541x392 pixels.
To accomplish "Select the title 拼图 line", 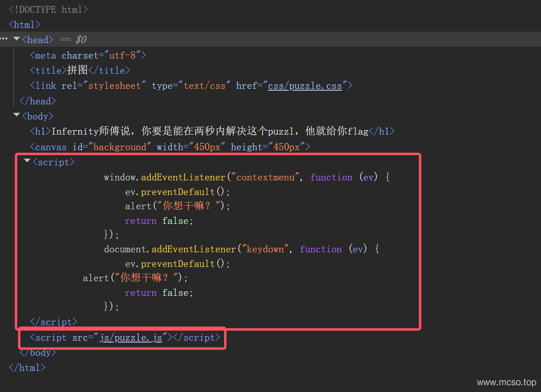I will point(80,71).
